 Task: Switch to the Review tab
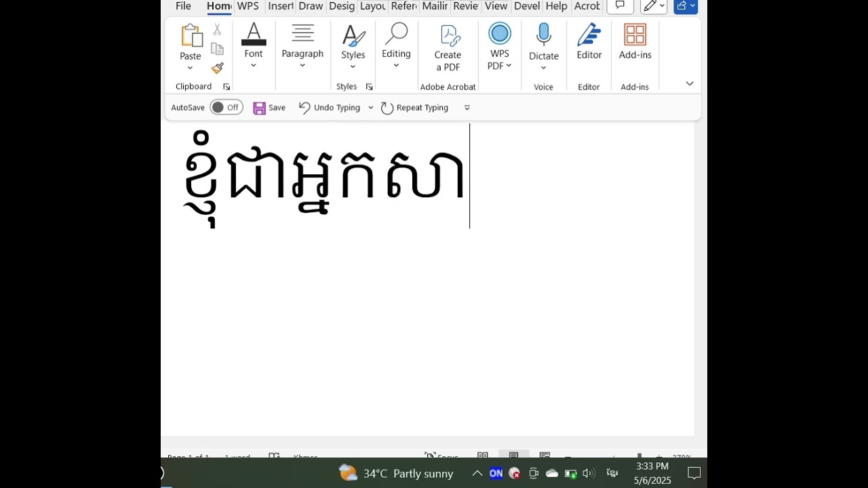(466, 6)
